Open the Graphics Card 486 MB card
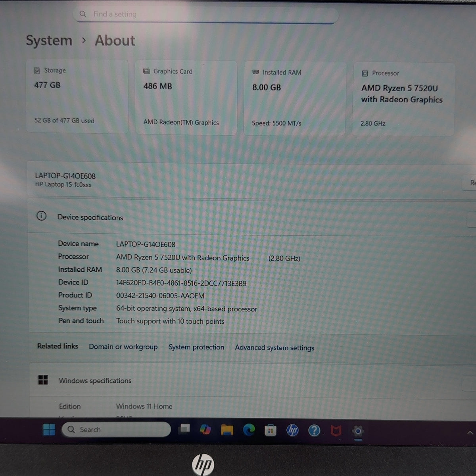 (x=186, y=98)
